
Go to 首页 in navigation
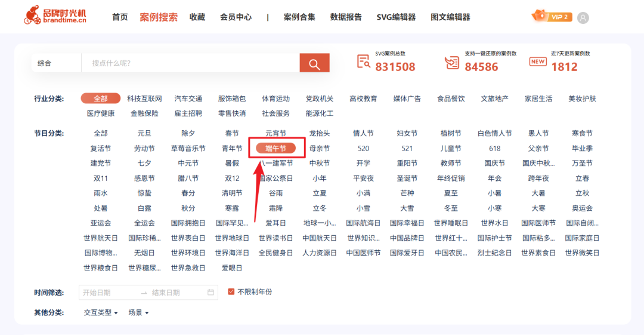(x=120, y=17)
